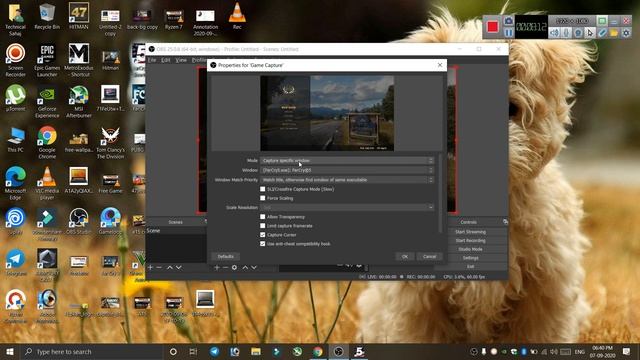Open the Telegram desktop icon
The width and height of the screenshot is (640, 360).
click(16, 262)
